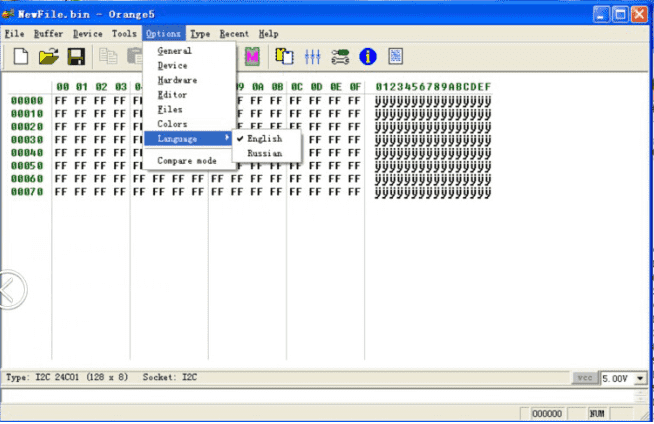The height and width of the screenshot is (424, 654).
Task: Click the yellow and blue chips icon
Action: coord(284,56)
